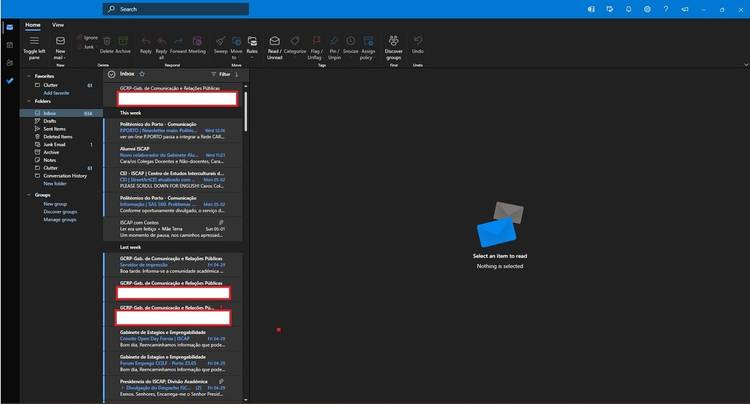Viewport: 750px width, 404px height.
Task: Open the Categorize tag menu
Action: click(x=295, y=44)
